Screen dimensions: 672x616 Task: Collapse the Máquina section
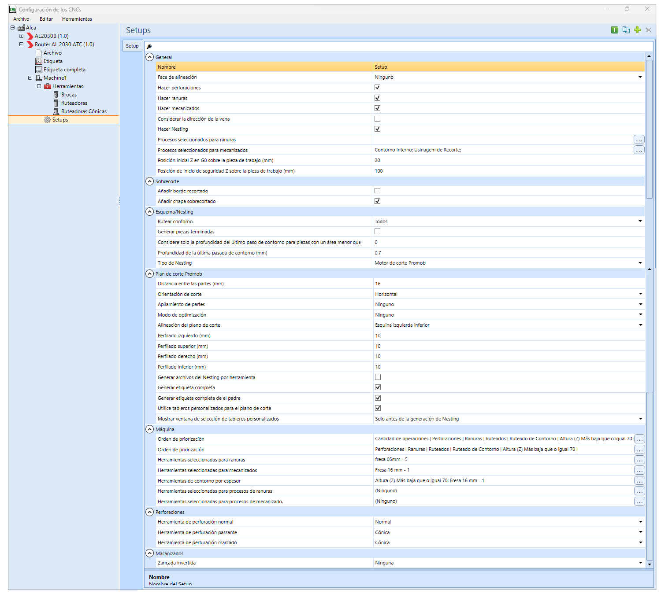[150, 429]
